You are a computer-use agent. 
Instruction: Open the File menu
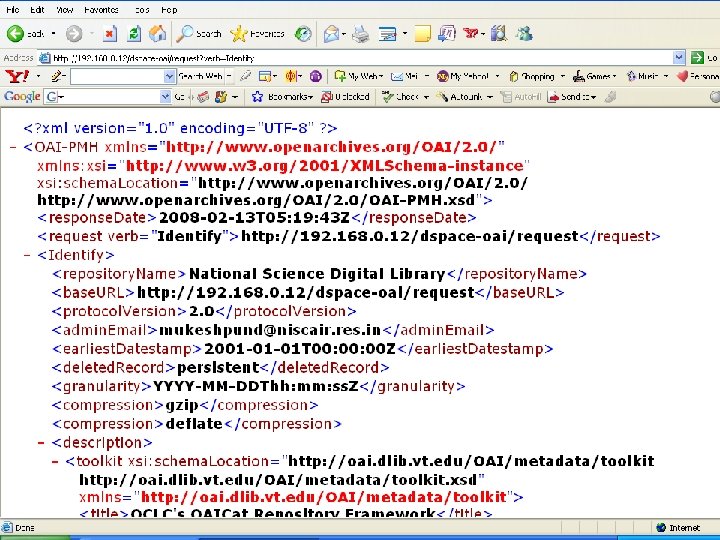click(x=12, y=10)
